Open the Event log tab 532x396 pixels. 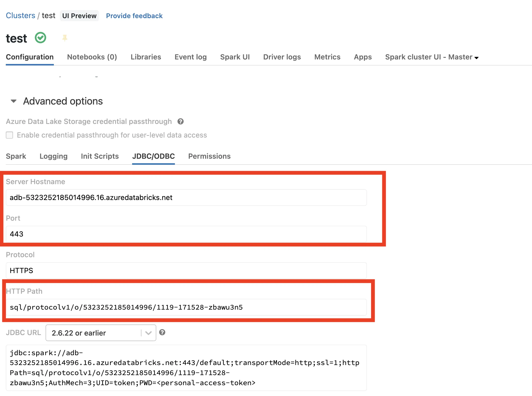click(x=191, y=57)
